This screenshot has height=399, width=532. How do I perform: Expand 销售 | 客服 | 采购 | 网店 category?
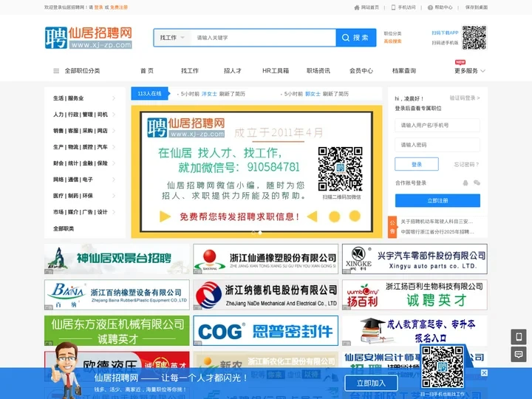click(x=84, y=131)
